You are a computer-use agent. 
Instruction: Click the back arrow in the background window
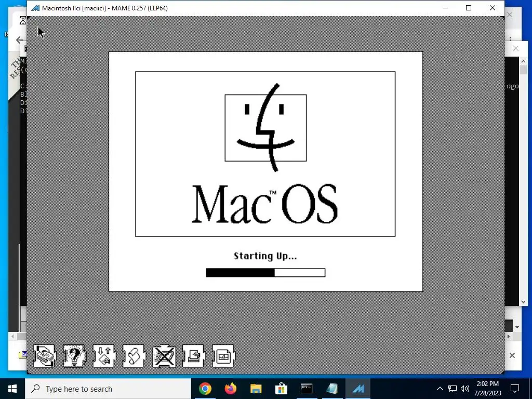(x=19, y=39)
